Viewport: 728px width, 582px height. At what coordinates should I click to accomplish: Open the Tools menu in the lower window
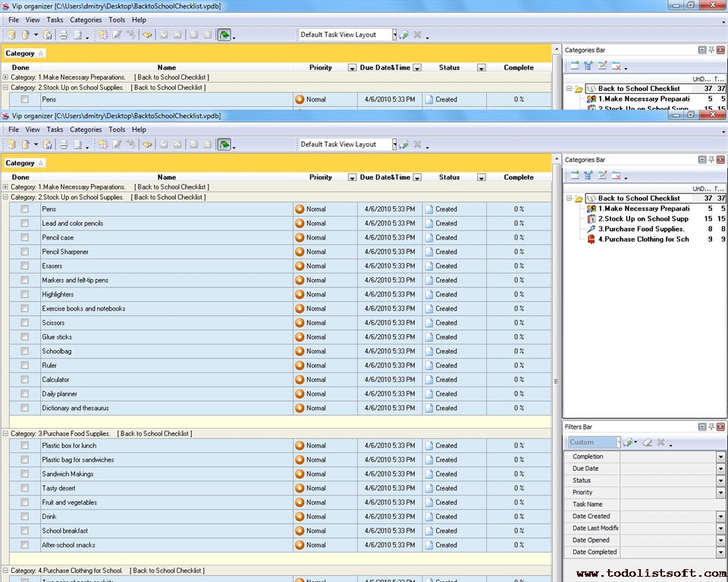117,130
